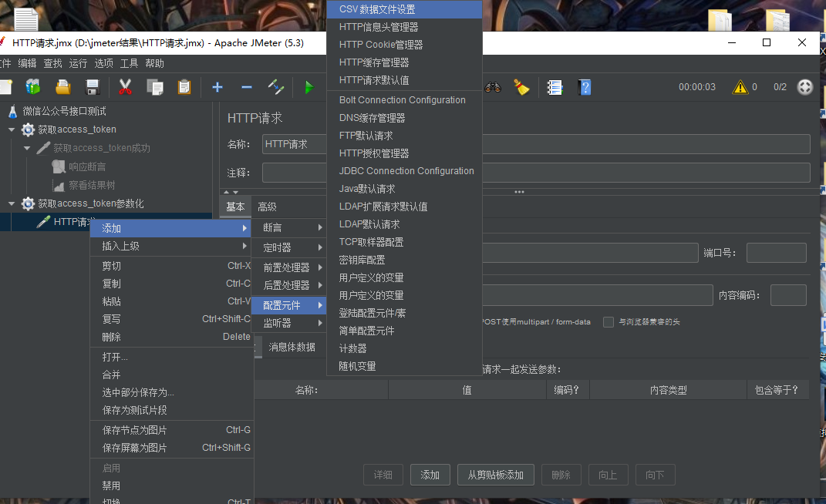
Task: Expand the 断言 submenu arrow
Action: click(x=320, y=227)
